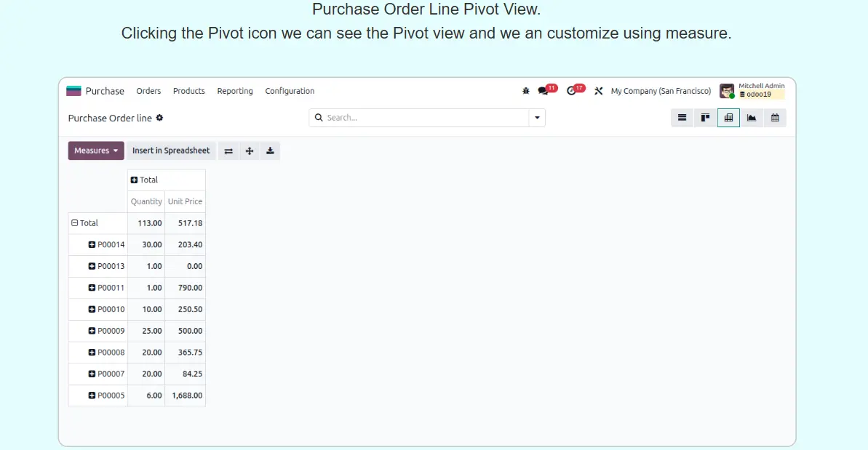Image resolution: width=868 pixels, height=450 pixels.
Task: Expand the P00014 row
Action: [92, 245]
